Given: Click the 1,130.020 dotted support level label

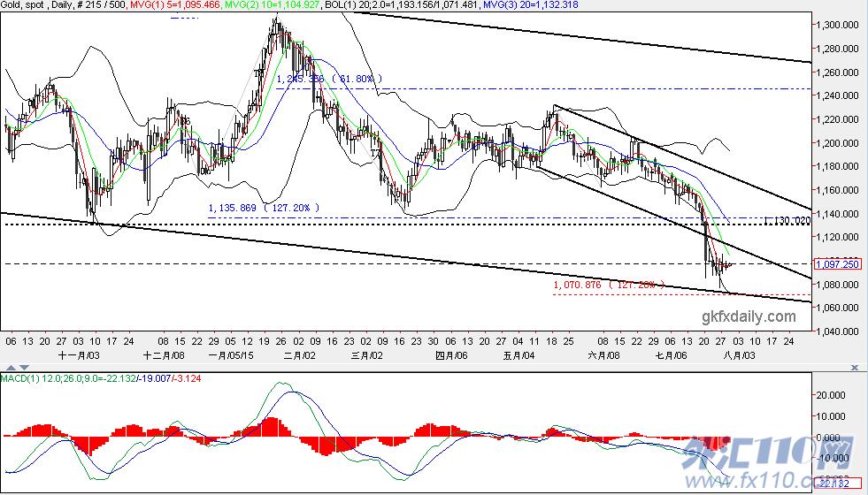Looking at the screenshot, I should pyautogui.click(x=787, y=221).
